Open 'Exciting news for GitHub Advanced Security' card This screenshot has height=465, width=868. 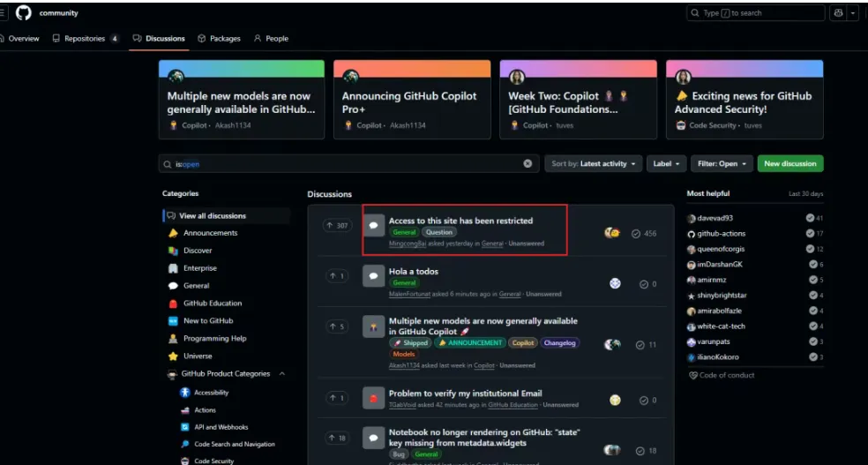[745, 100]
